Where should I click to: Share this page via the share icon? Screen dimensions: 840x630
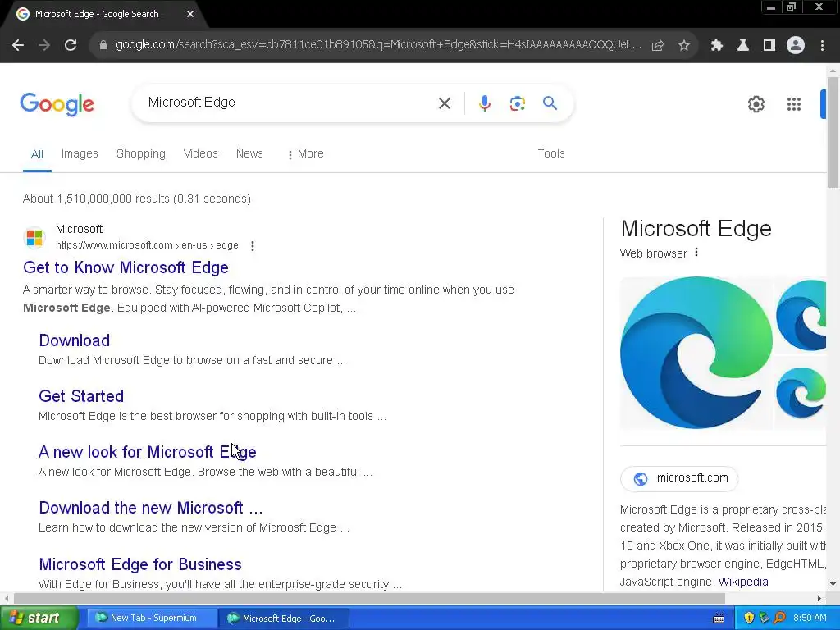click(x=658, y=46)
